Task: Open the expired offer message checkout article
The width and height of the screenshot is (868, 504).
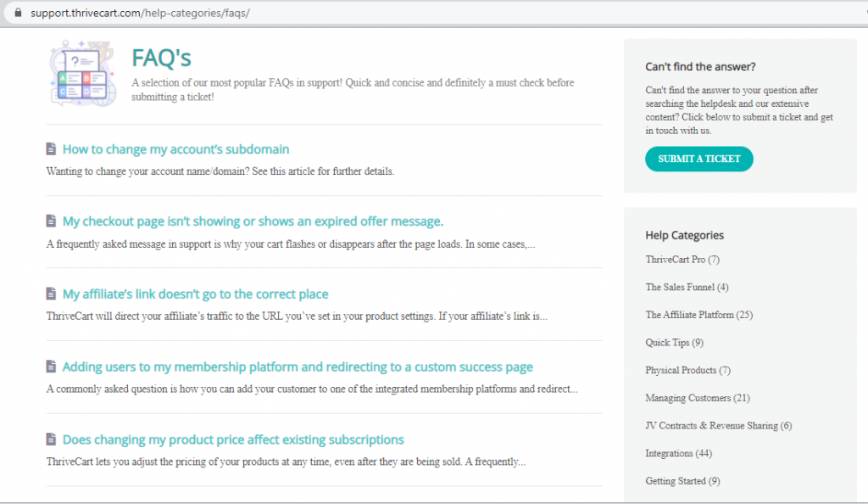Action: click(x=253, y=221)
